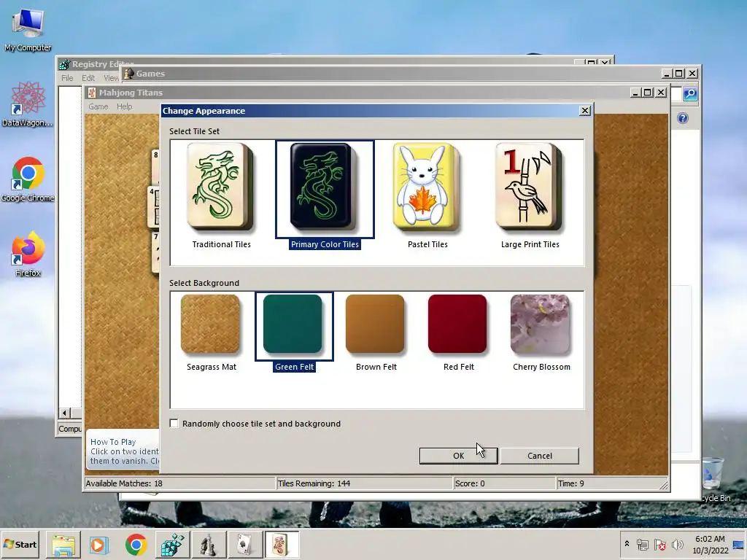Open Chrome from the taskbar
This screenshot has height=560, width=747.
[x=136, y=545]
